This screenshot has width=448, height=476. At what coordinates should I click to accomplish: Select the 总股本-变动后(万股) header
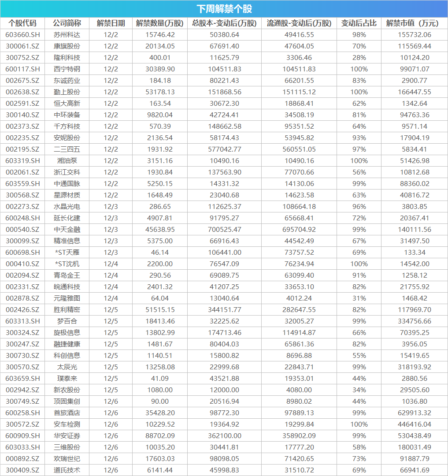pyautogui.click(x=225, y=23)
